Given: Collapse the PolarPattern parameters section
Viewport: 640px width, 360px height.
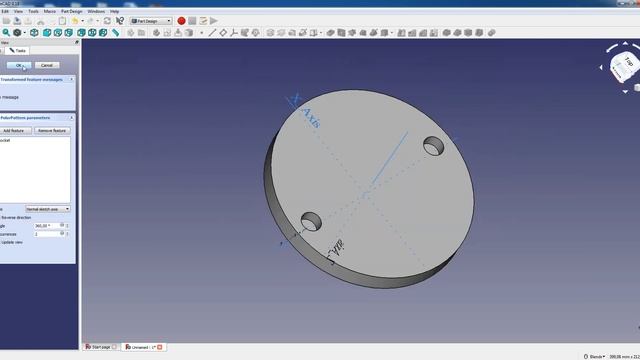Looking at the screenshot, I should (x=71, y=118).
